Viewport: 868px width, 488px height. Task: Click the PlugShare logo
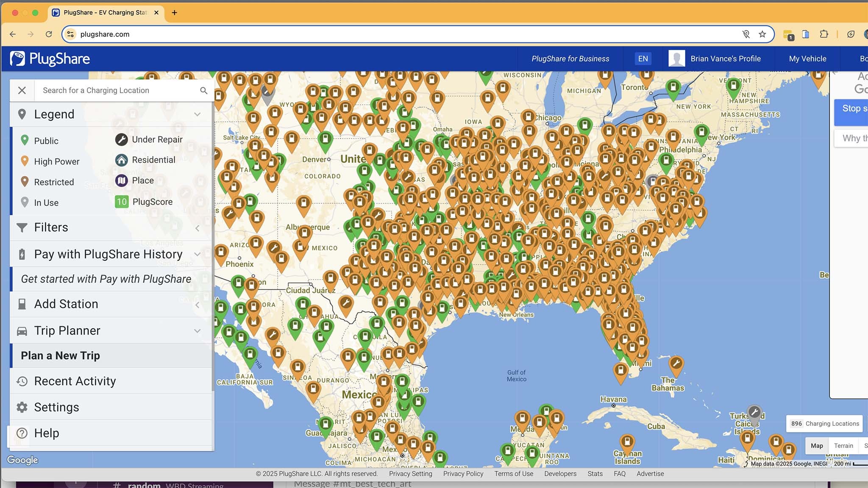(50, 58)
